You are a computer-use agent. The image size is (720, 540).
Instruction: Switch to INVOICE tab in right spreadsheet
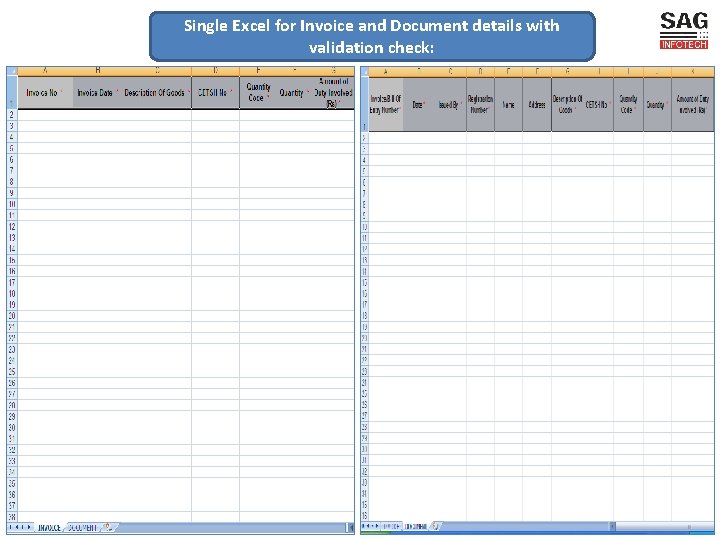coord(391,526)
